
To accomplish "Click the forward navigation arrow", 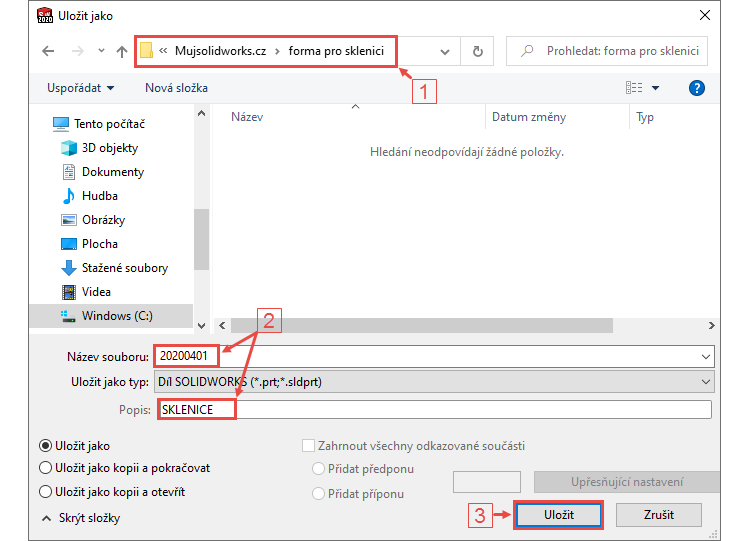I will tap(77, 51).
